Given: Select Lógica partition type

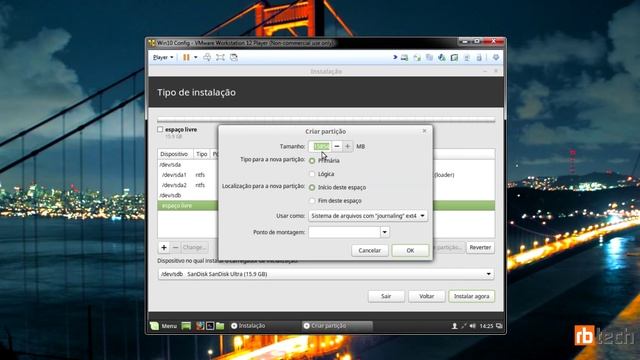Looking at the screenshot, I should (x=312, y=174).
